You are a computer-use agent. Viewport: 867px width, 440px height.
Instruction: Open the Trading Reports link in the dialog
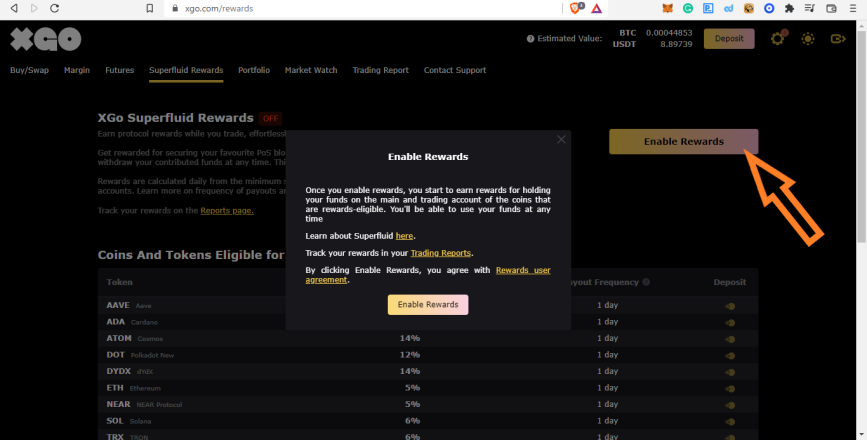tap(441, 253)
